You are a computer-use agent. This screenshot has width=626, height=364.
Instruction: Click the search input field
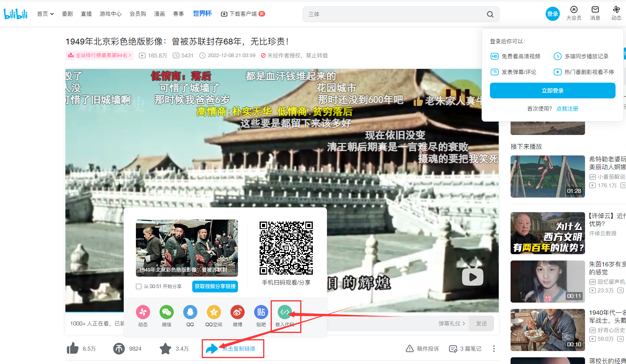(x=394, y=14)
